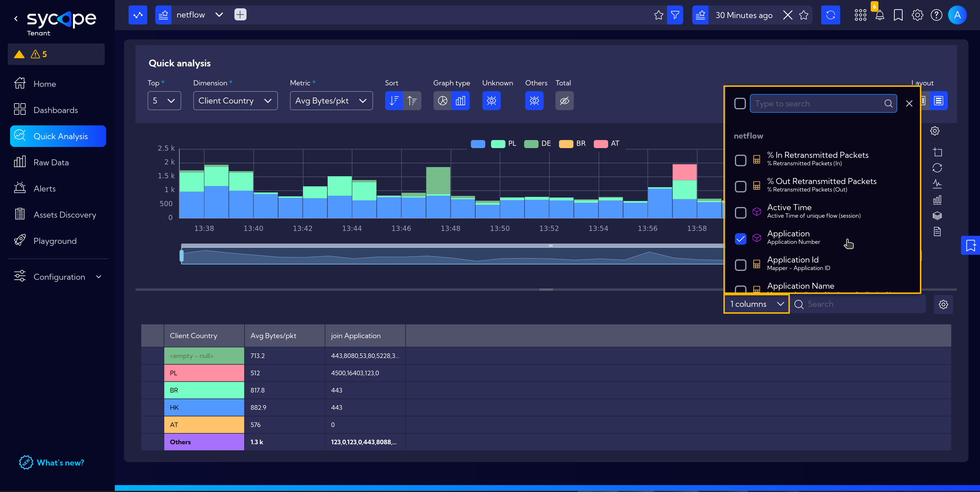Add a new stream with plus button

coord(240,15)
